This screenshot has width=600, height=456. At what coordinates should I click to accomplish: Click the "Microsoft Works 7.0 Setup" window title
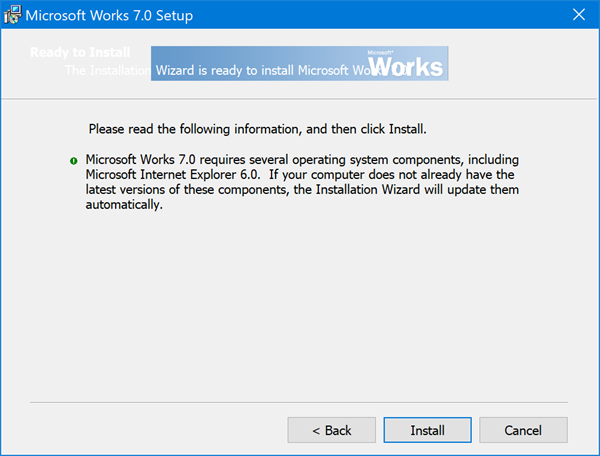point(109,16)
